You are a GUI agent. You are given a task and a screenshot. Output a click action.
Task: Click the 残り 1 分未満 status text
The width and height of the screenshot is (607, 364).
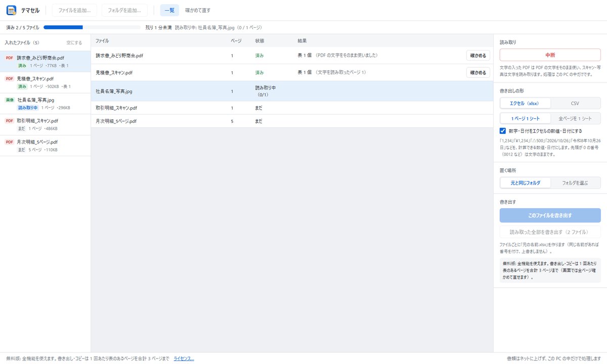pos(158,27)
